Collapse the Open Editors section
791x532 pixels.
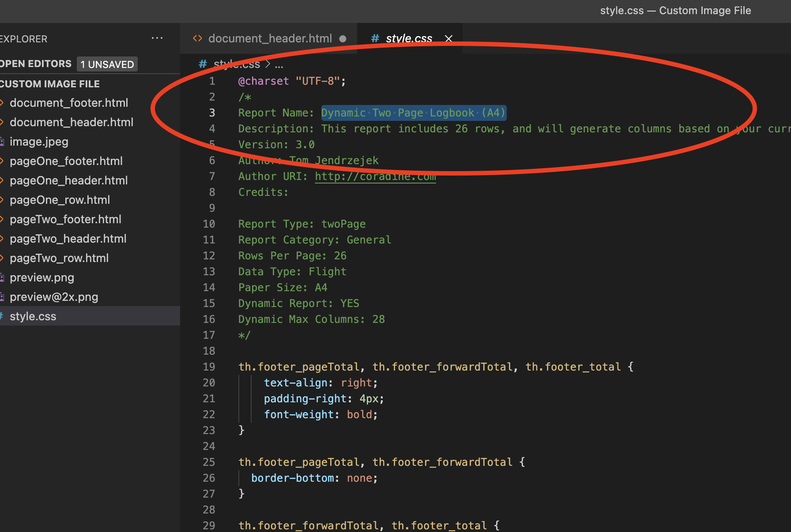[36, 64]
